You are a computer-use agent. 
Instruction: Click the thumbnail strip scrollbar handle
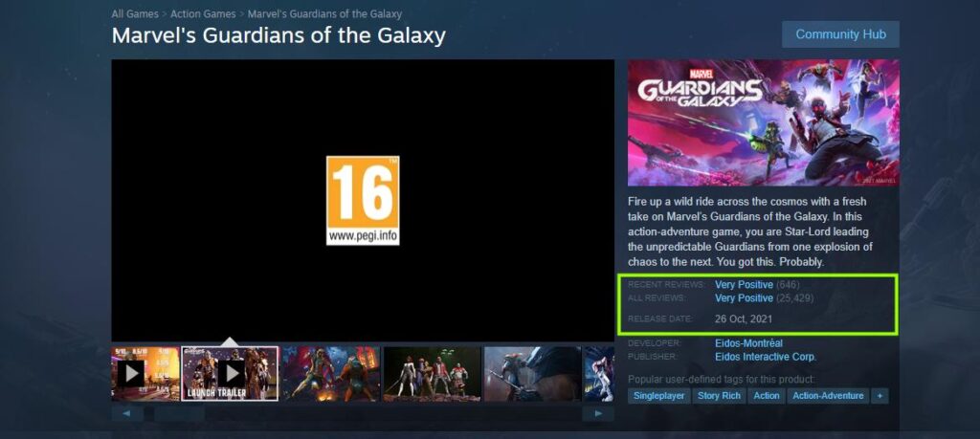coord(179,413)
